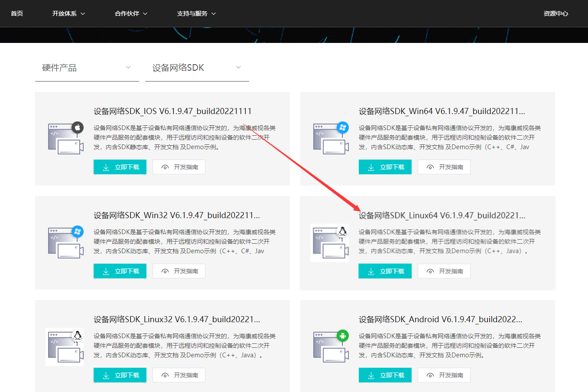The width and height of the screenshot is (588, 392).
Task: Expand the 合作伙伴 chevron arrow
Action: tap(145, 14)
